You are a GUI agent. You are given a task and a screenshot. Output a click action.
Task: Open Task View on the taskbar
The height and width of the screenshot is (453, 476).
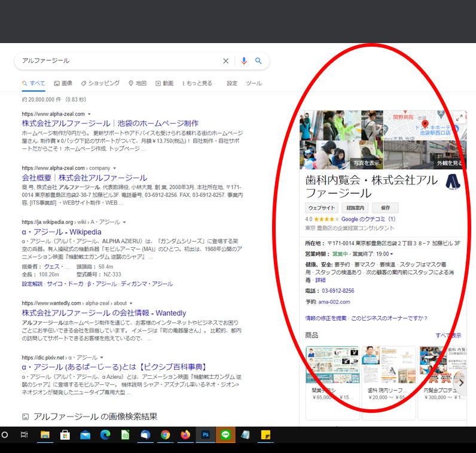tap(25, 435)
